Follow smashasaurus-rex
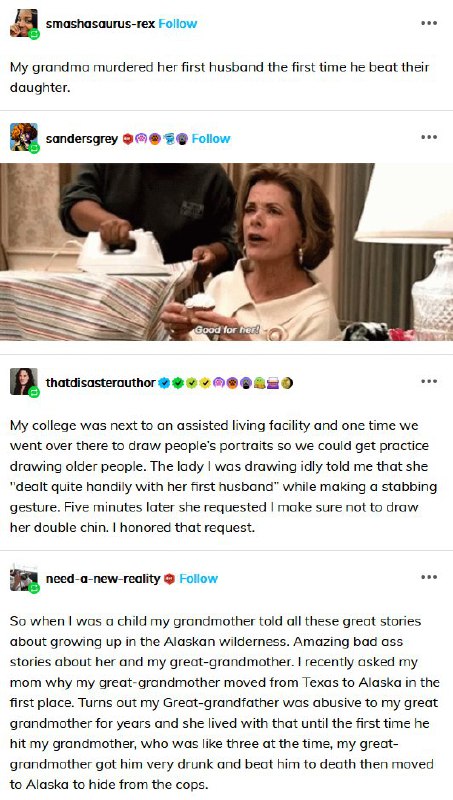This screenshot has height=800, width=453. pos(178,24)
